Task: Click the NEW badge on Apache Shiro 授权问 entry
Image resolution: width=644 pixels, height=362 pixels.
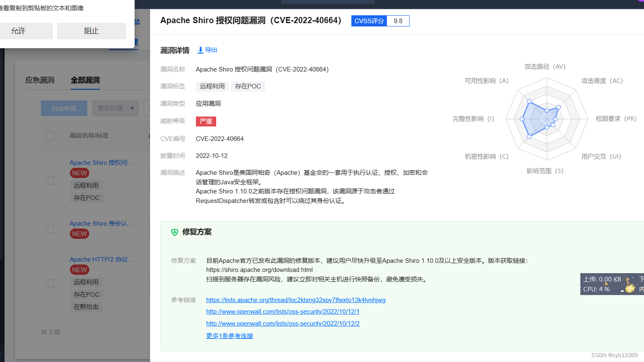Action: [79, 173]
